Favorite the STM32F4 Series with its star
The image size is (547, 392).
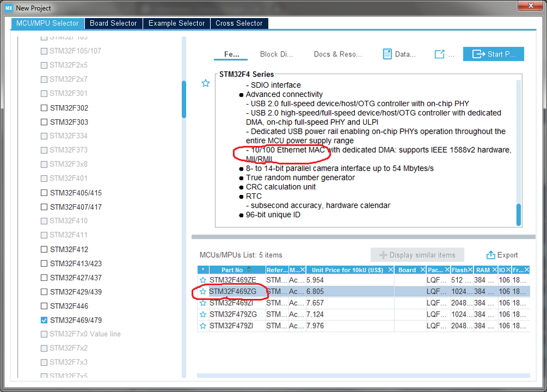click(205, 83)
